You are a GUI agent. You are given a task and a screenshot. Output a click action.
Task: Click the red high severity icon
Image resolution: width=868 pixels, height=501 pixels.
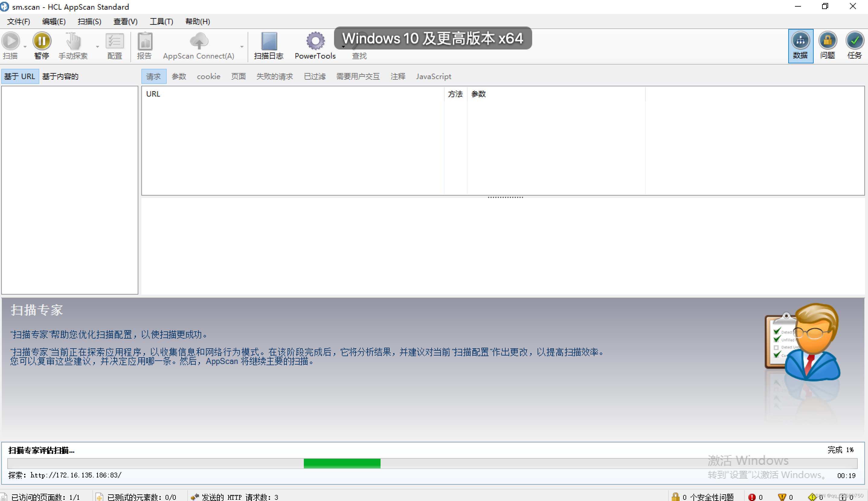click(x=752, y=497)
